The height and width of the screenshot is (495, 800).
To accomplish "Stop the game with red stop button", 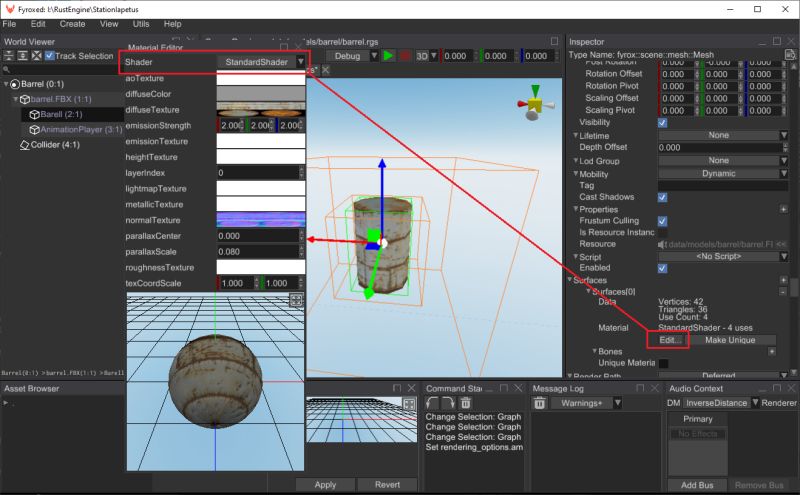I will tap(405, 56).
